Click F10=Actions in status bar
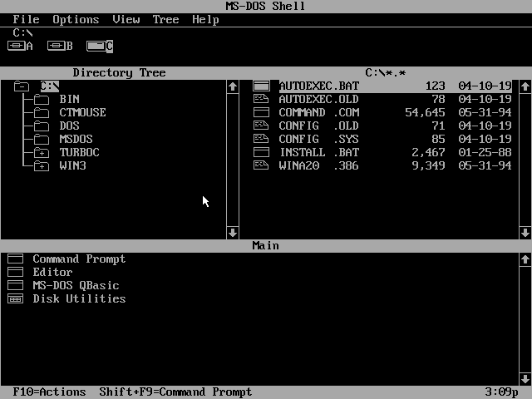532x399 pixels. coord(50,392)
